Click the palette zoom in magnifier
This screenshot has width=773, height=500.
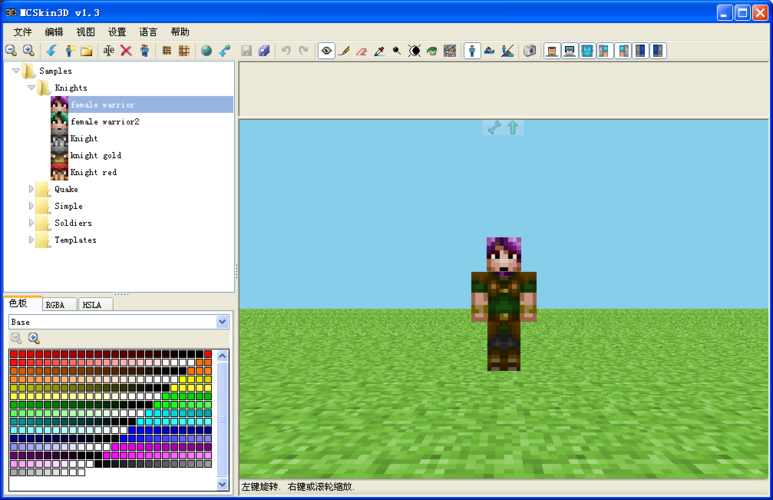[34, 338]
